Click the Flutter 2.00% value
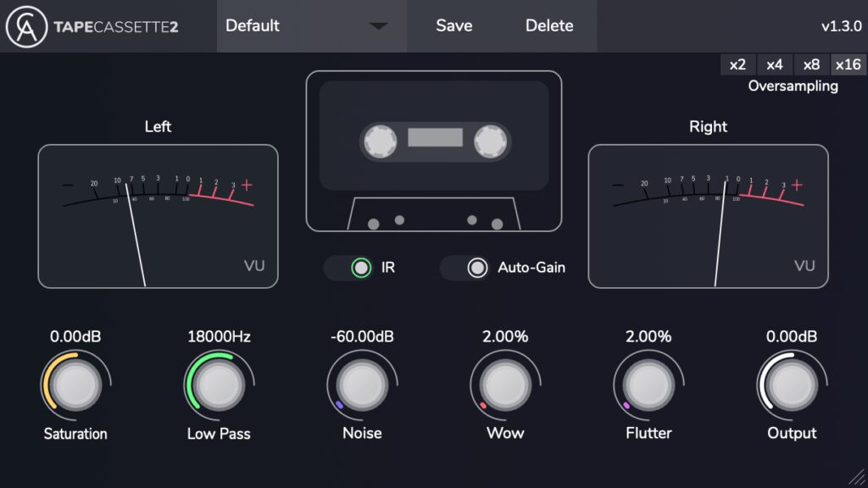 [x=648, y=336]
